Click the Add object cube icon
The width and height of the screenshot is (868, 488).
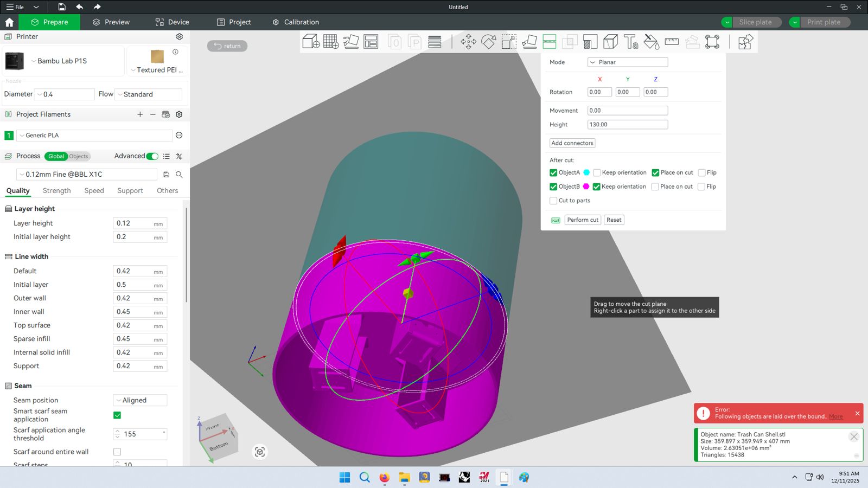[311, 42]
